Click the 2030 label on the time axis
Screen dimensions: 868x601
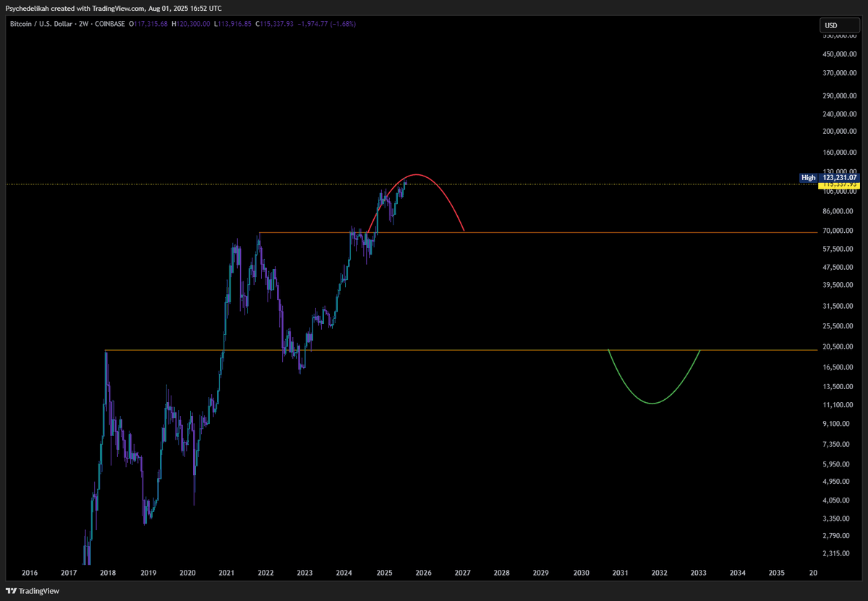[580, 573]
